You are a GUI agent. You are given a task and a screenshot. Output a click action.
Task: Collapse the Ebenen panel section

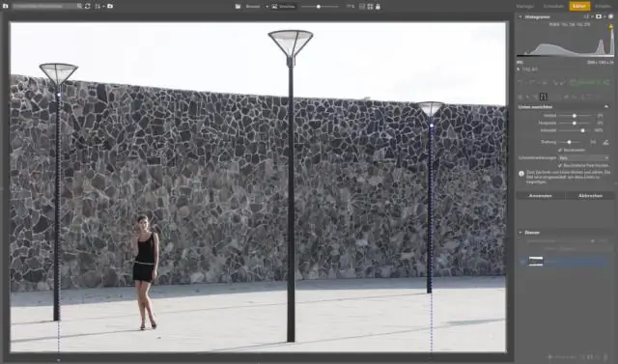[520, 233]
